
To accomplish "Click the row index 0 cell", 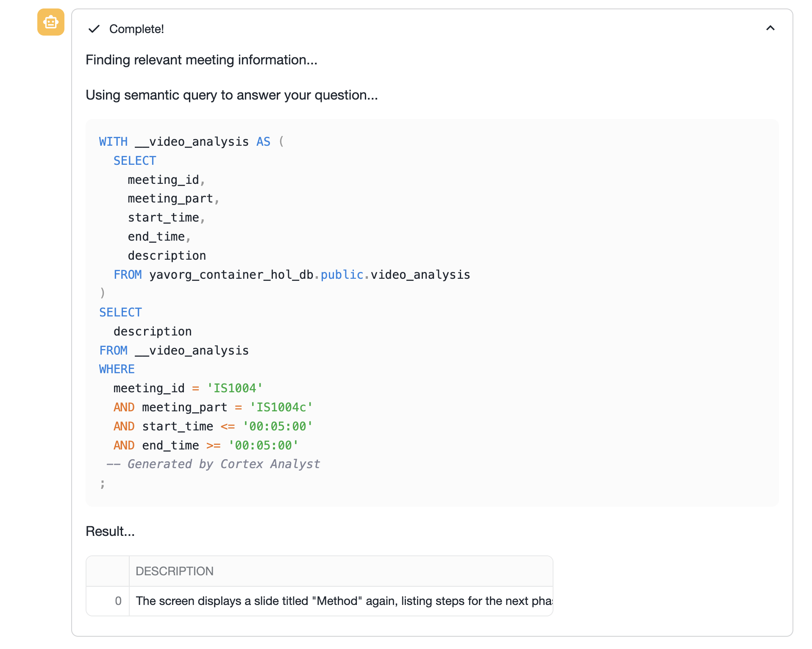I will (118, 601).
